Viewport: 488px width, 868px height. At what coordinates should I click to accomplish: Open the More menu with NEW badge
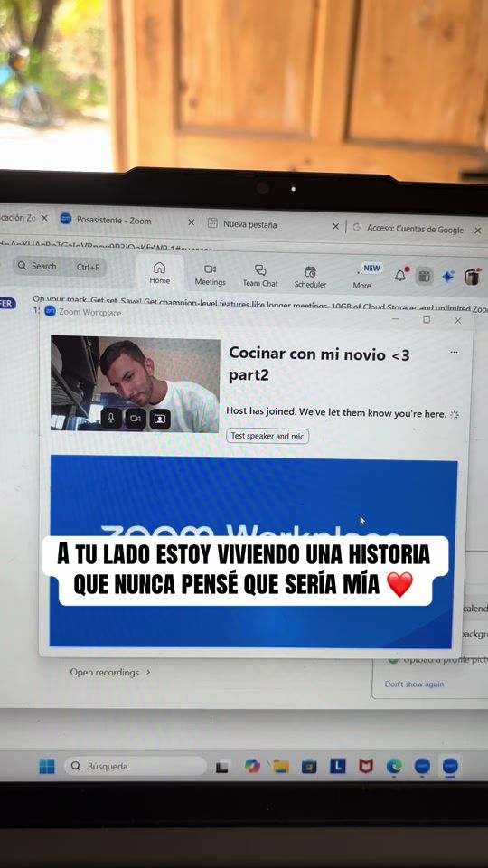coord(364,277)
